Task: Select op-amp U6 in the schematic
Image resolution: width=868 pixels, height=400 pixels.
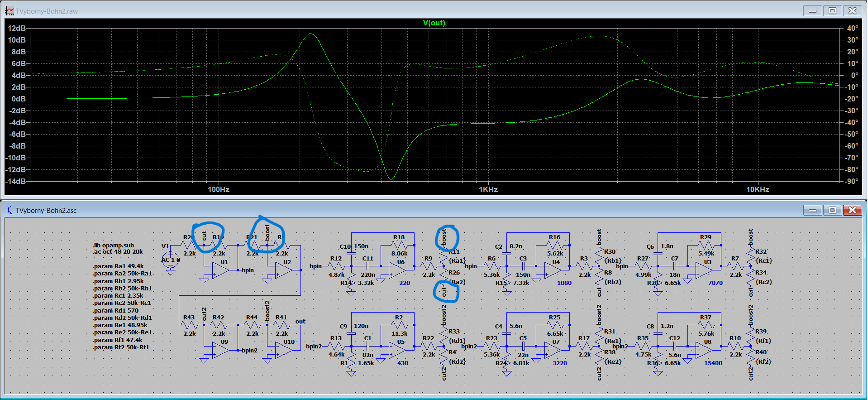Action: (x=397, y=270)
